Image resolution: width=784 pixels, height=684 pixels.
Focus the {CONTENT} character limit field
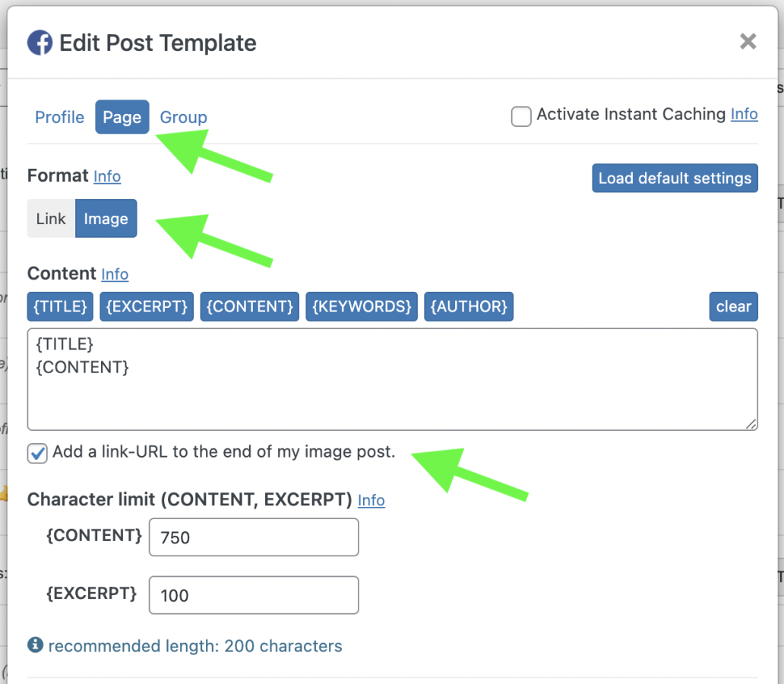pyautogui.click(x=254, y=537)
